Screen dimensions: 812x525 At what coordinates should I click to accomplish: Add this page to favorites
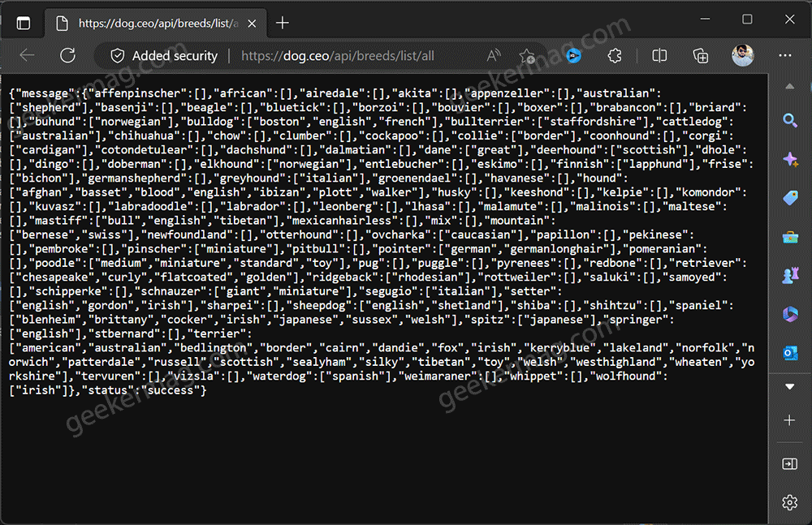pyautogui.click(x=528, y=56)
